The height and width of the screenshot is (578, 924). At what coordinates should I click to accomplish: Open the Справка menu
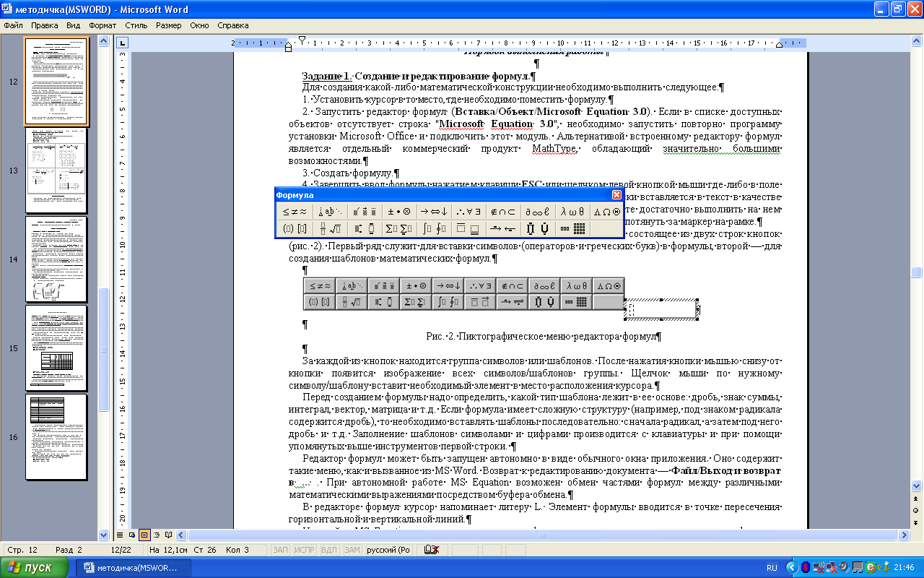(x=232, y=25)
